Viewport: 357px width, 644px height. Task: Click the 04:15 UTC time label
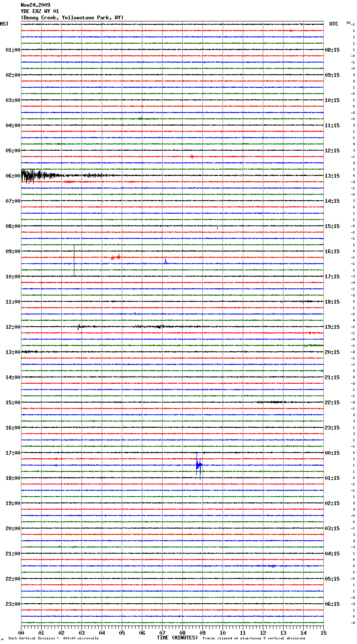tap(332, 554)
